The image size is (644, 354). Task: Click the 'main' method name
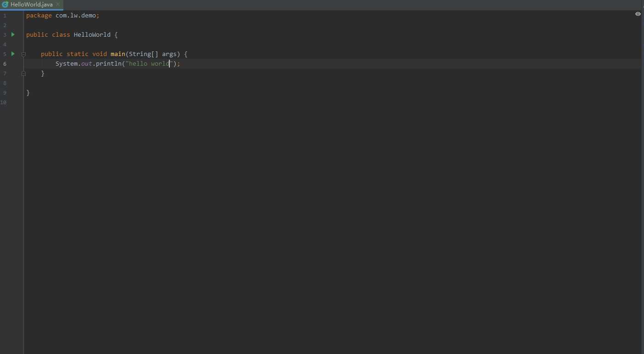pos(118,54)
